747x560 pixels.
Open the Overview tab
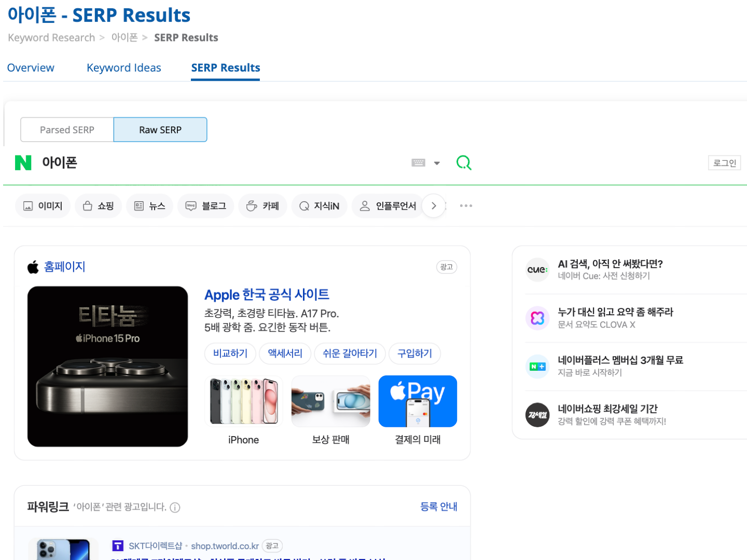tap(31, 68)
